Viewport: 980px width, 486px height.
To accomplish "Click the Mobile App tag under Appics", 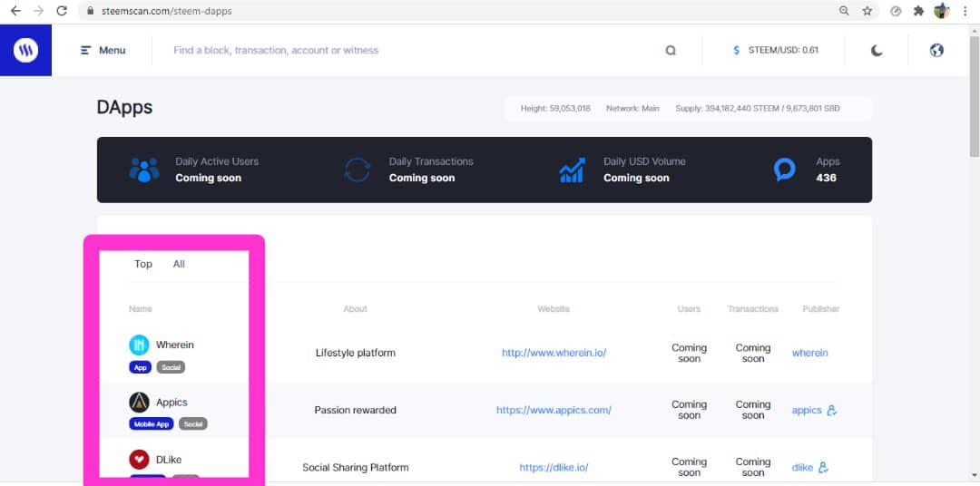I will coord(152,424).
